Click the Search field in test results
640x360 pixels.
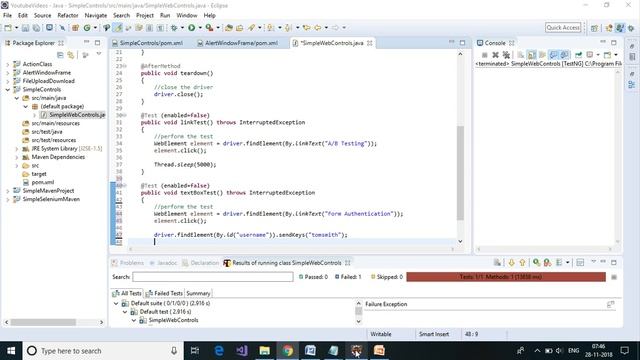(213, 277)
